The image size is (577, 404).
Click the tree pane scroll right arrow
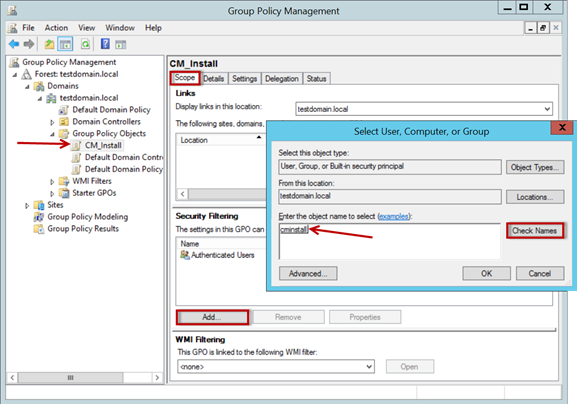157,378
